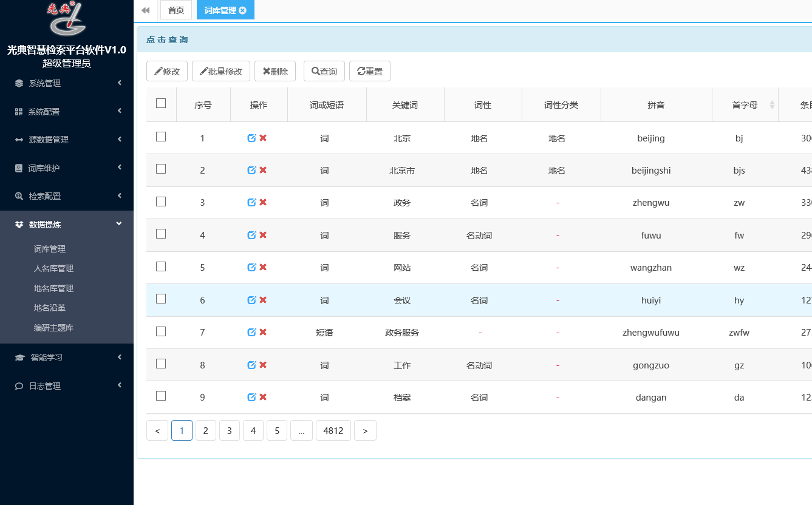Screen dimensions: 812x505
Task: Click the 删除 toolbar button
Action: pos(275,71)
